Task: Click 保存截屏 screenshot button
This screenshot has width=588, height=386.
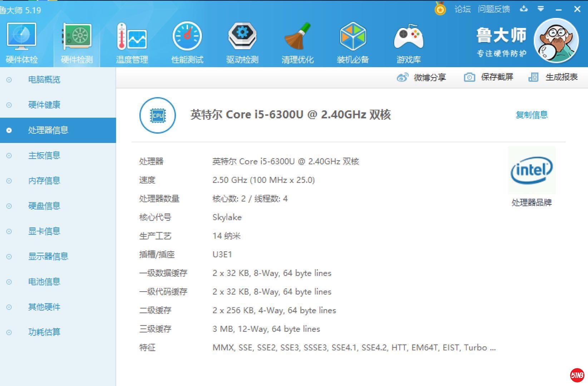Action: 489,77
